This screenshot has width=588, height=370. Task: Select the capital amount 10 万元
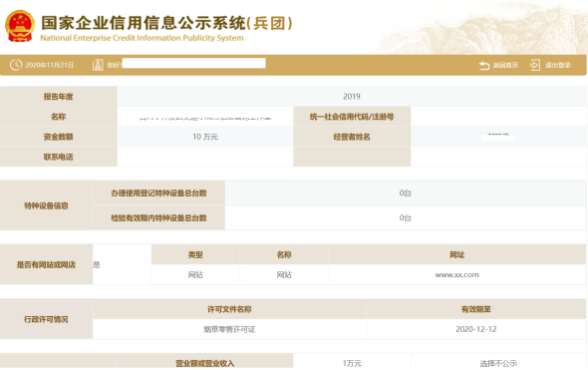click(205, 137)
